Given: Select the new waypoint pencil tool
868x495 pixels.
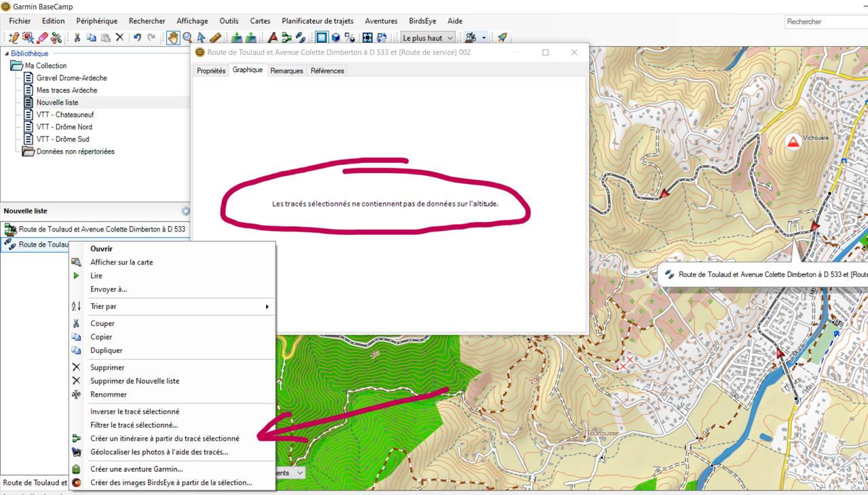Looking at the screenshot, I should [14, 38].
